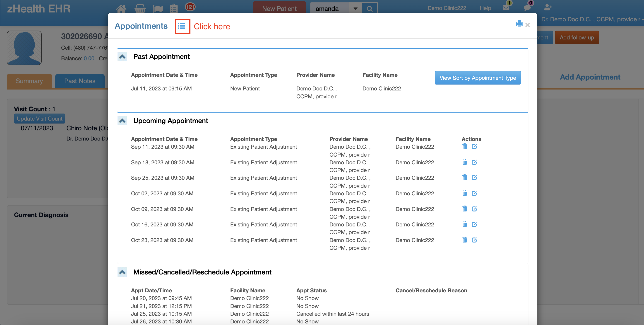Click the Cancel/Reschedule Reason column header

click(431, 291)
